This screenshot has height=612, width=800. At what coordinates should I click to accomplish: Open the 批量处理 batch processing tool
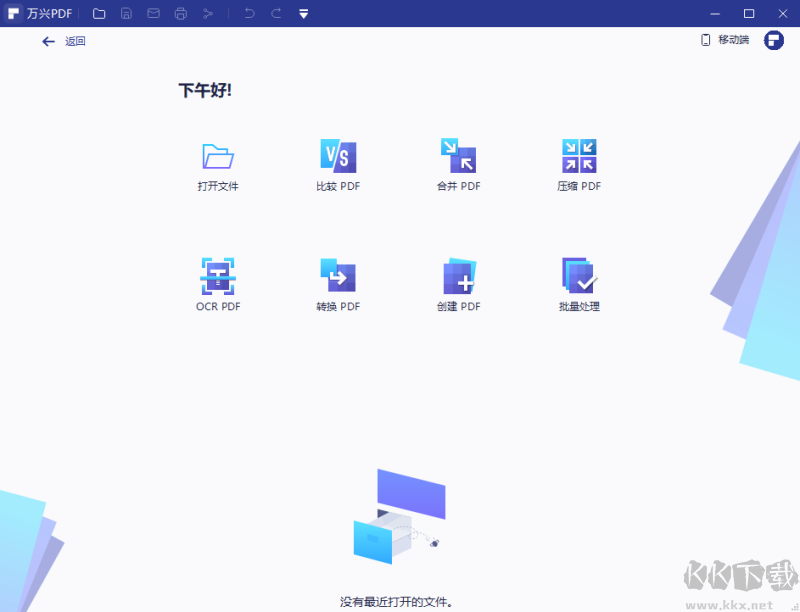click(x=577, y=285)
